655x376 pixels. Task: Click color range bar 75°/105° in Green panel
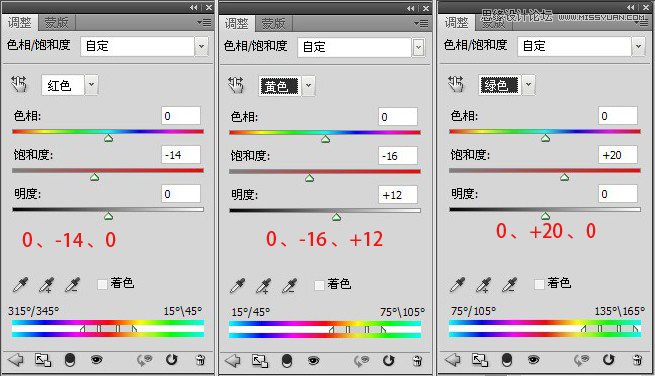(x=545, y=328)
